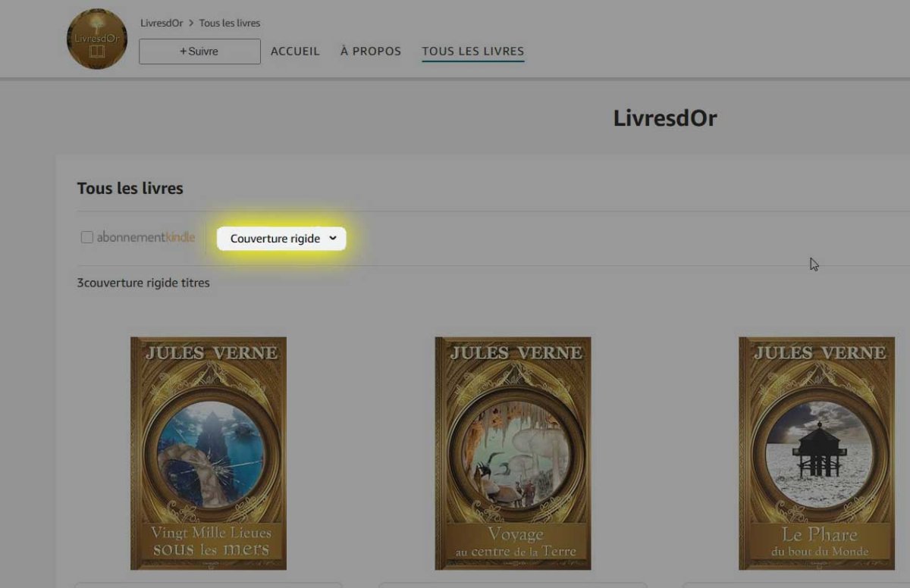Screen dimensions: 910x588
Task: Click the 3 couverture rigide titres count
Action: click(143, 283)
